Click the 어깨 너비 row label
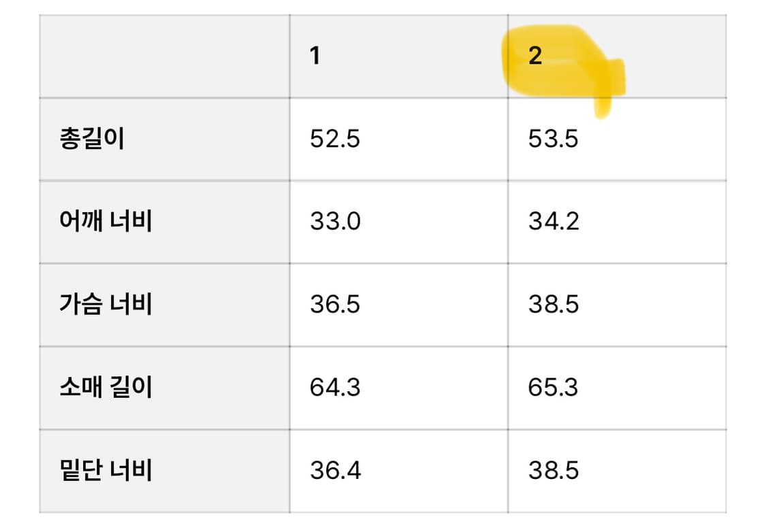The width and height of the screenshot is (766, 532). pos(106,222)
